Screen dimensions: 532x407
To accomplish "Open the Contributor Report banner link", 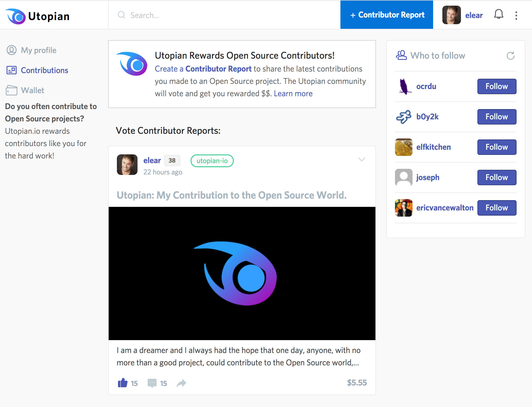I will pos(218,69).
